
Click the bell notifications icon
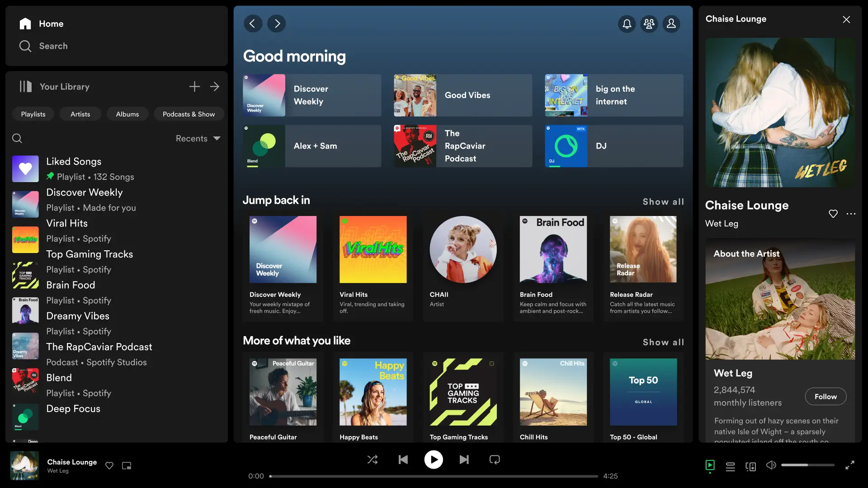pos(627,23)
